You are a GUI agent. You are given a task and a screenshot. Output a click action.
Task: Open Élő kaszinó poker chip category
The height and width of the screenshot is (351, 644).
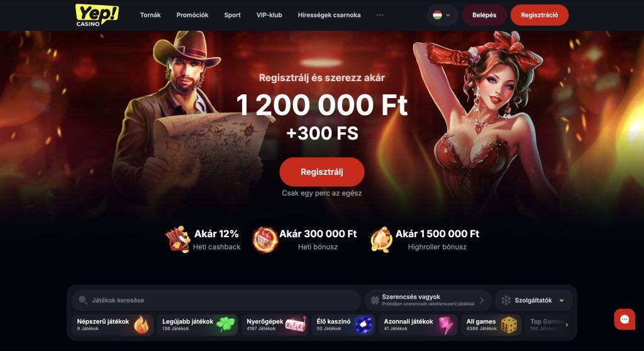coord(343,325)
